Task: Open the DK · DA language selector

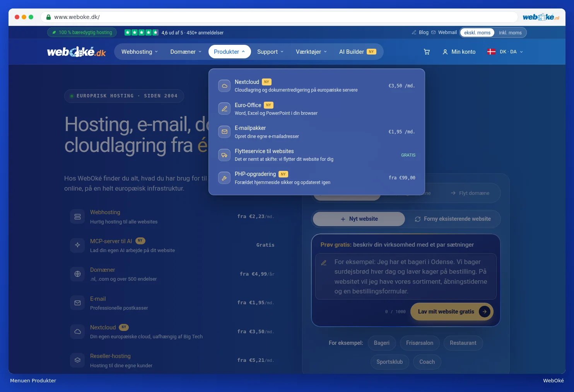Action: 505,52
